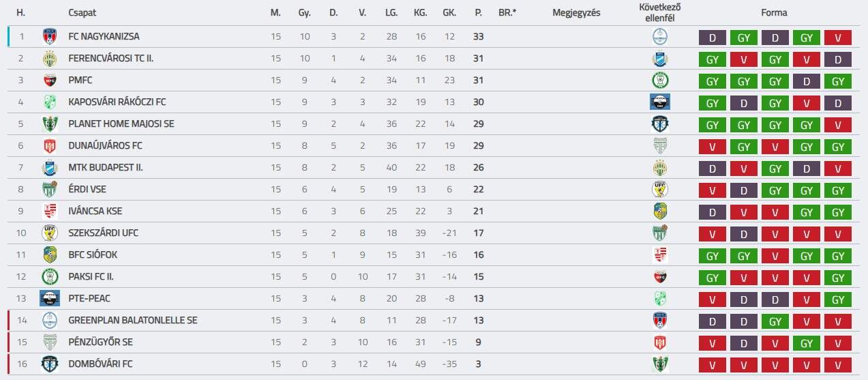Click the Szekszárdi UFC team crest
The width and height of the screenshot is (868, 380).
point(49,233)
